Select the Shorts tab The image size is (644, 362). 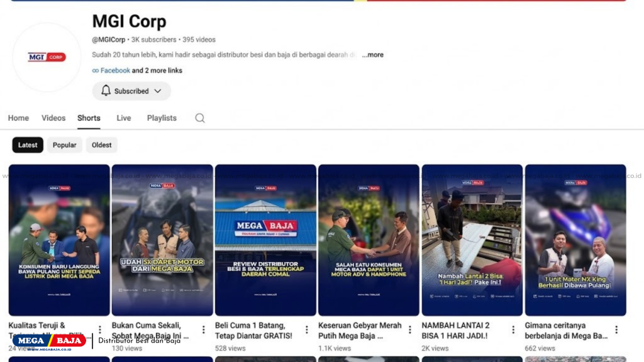[89, 118]
